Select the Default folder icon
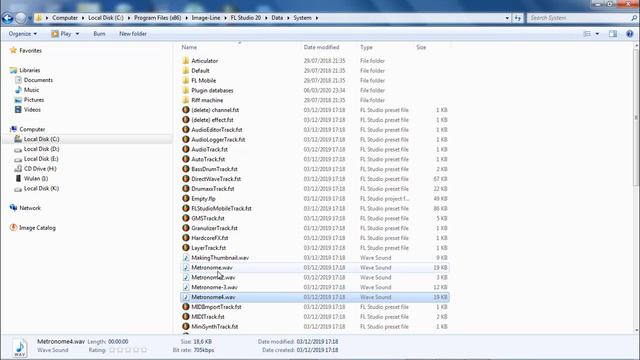The image size is (640, 360). (x=186, y=70)
